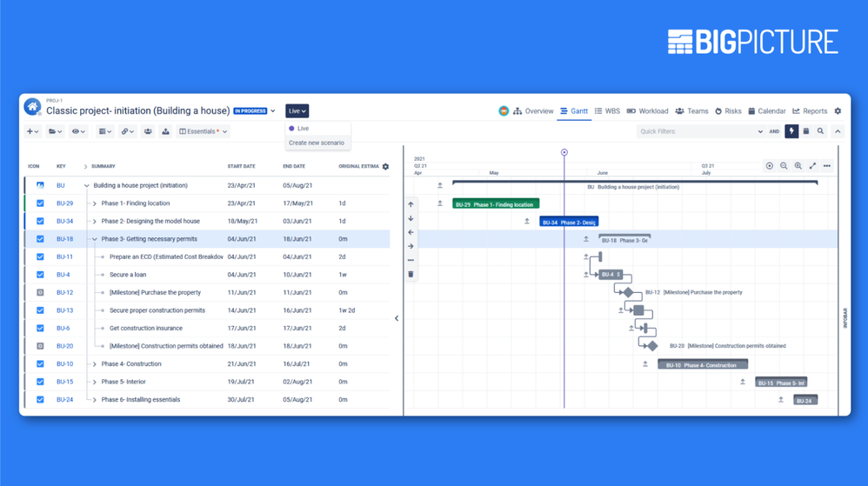Toggle checkbox for BU-10 row
This screenshot has width=868, height=486.
click(40, 363)
